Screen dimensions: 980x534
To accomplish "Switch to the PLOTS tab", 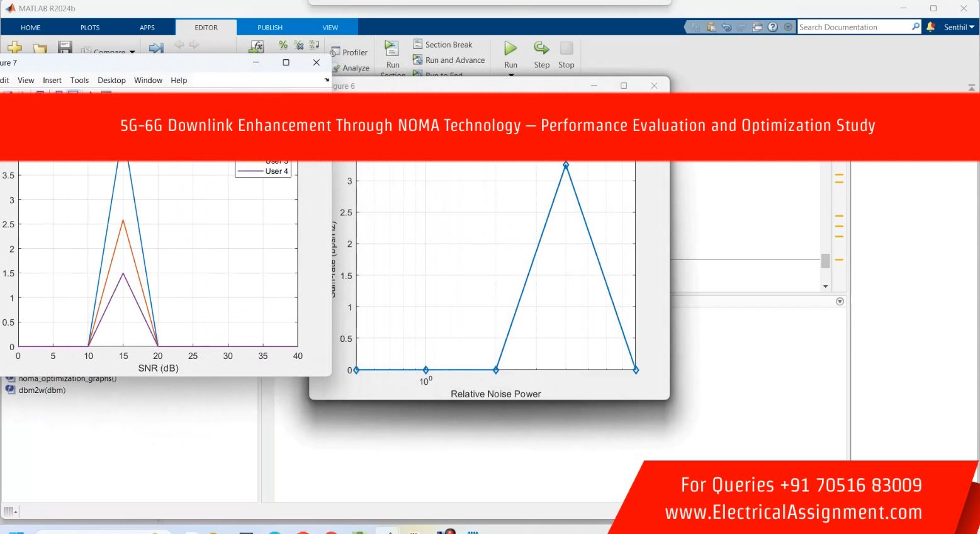I will 90,28.
